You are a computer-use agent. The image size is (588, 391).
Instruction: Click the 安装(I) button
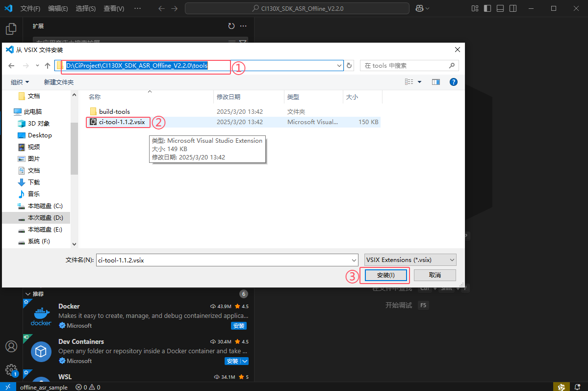pos(386,275)
